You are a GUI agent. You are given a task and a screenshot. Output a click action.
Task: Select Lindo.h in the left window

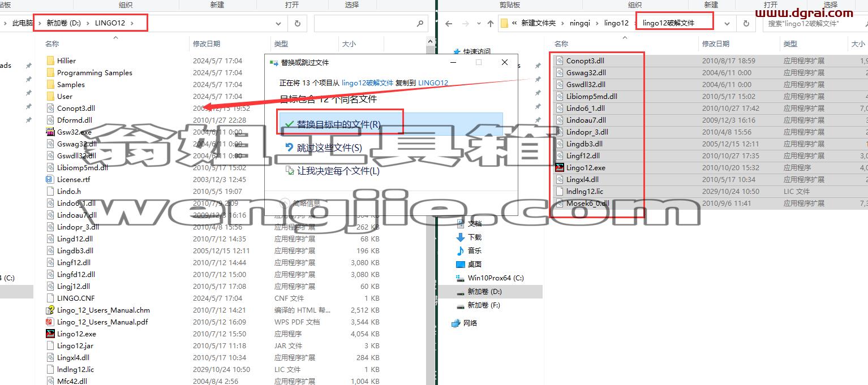pyautogui.click(x=69, y=191)
